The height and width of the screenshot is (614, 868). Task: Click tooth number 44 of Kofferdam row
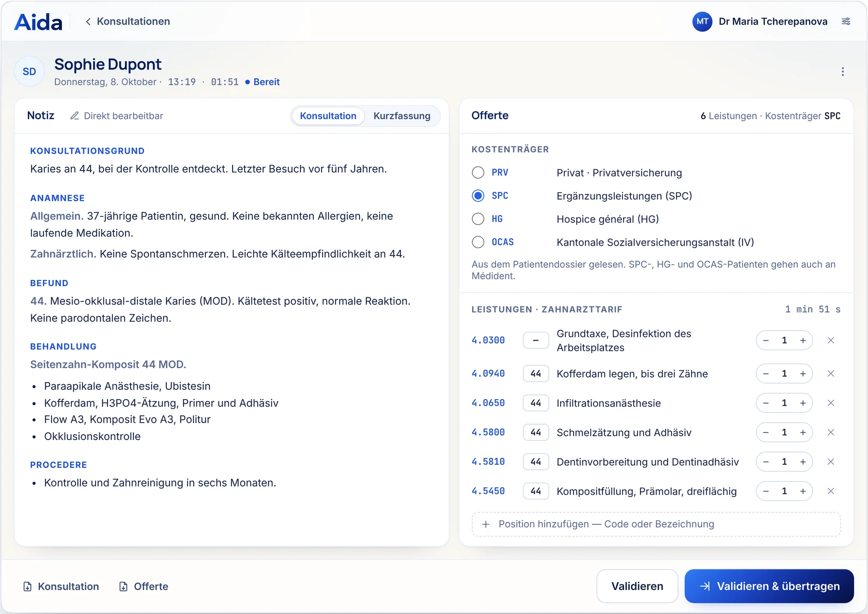coord(536,374)
